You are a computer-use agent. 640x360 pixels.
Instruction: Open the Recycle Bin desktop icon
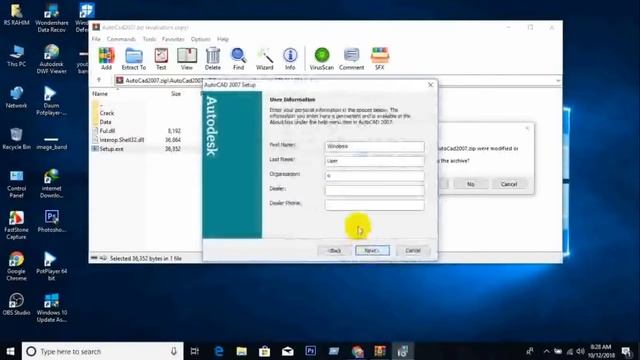(16, 139)
